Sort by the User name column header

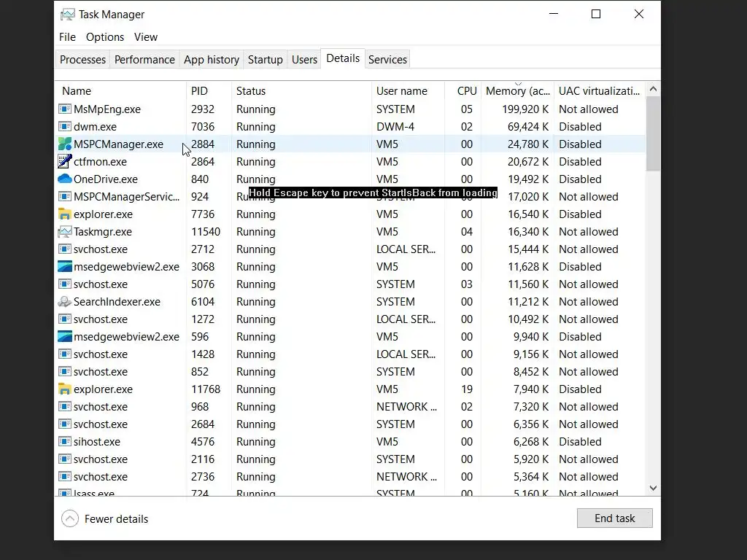tap(409, 91)
